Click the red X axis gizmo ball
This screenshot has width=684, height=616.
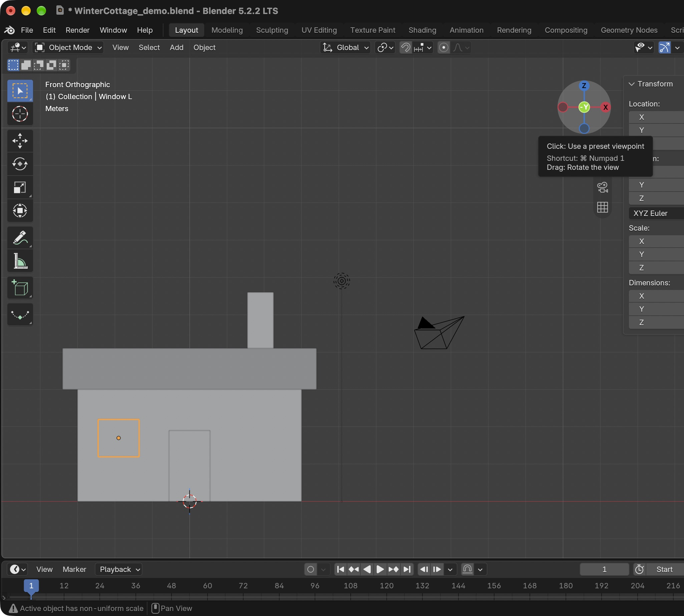click(x=606, y=107)
